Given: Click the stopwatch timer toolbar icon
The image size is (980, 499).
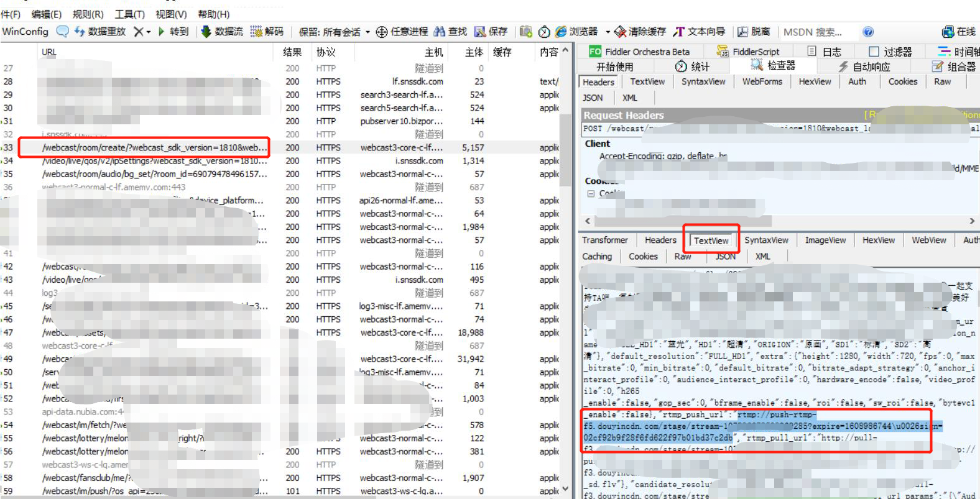Looking at the screenshot, I should coord(544,32).
